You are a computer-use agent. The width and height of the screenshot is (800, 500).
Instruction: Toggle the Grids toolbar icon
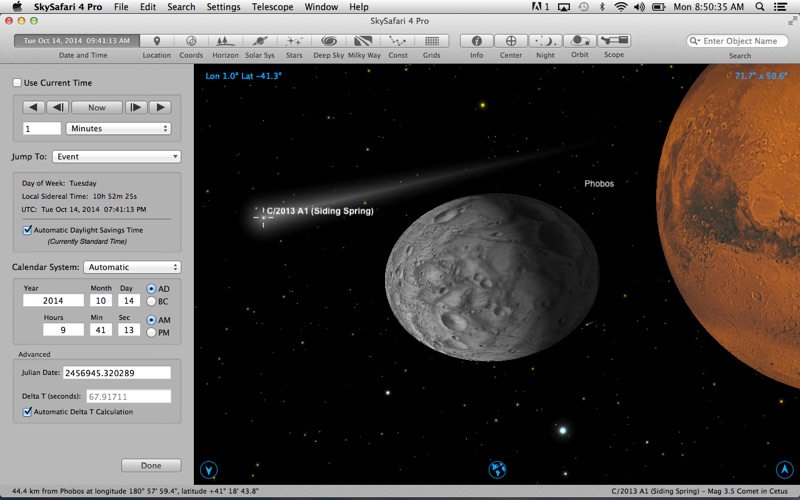point(432,41)
